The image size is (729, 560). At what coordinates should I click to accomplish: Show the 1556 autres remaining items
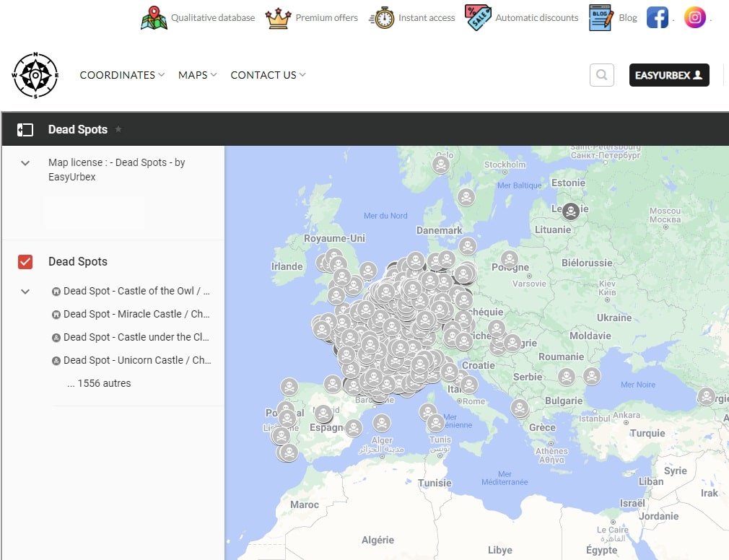click(99, 383)
